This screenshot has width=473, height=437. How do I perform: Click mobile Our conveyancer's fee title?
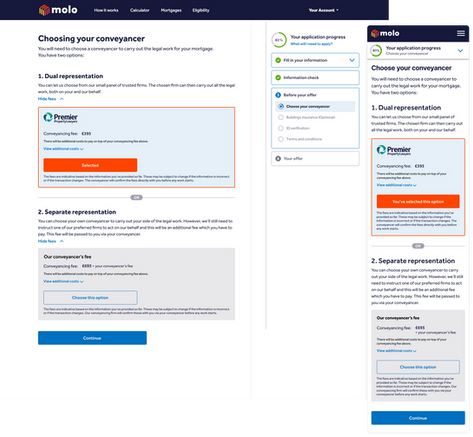(x=398, y=318)
